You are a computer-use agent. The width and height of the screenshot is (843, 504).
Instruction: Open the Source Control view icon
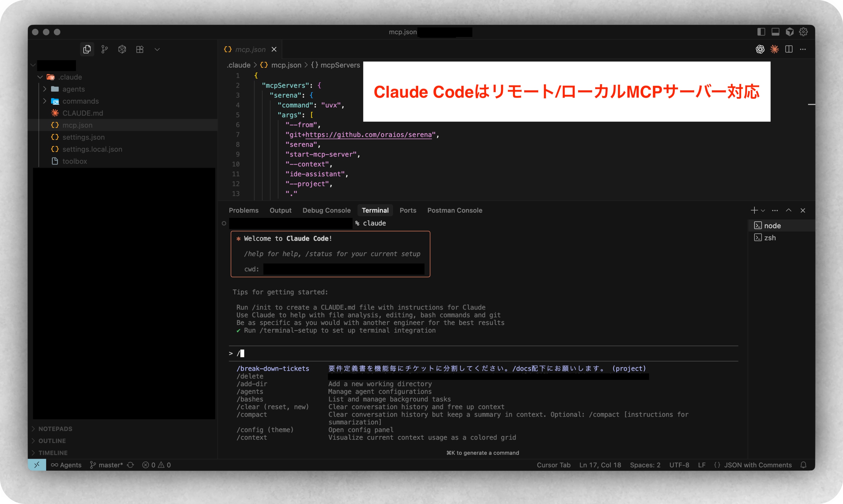[105, 50]
